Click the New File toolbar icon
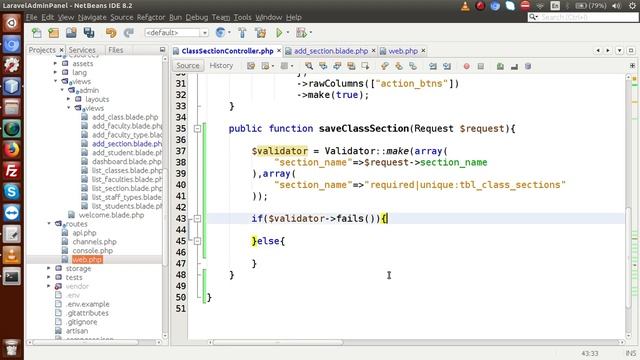The image size is (640, 360). (x=37, y=33)
